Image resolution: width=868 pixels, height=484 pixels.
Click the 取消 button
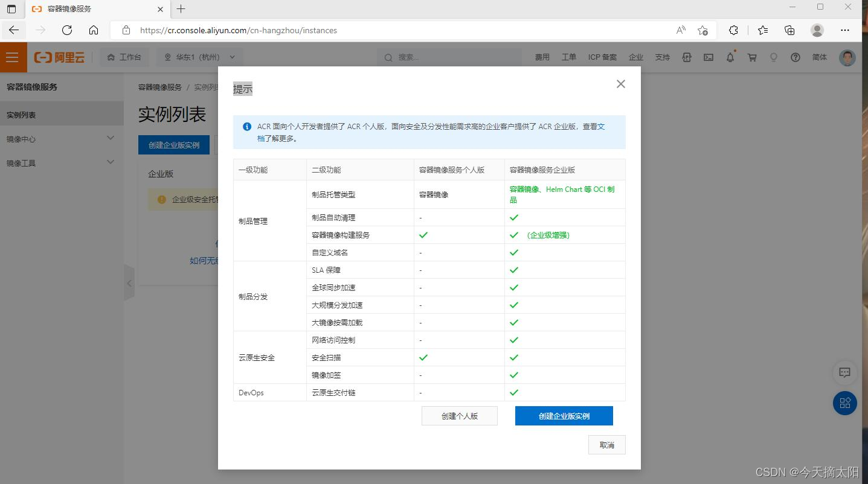[606, 445]
